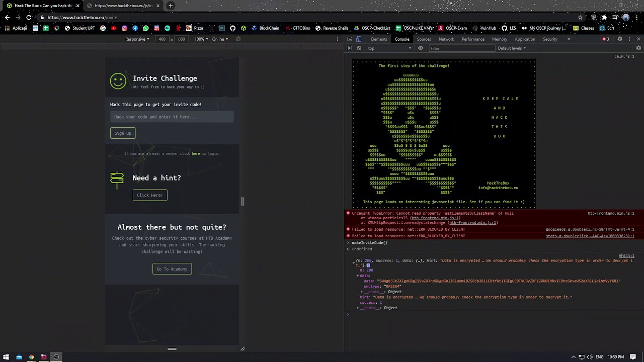The height and width of the screenshot is (362, 644).
Task: Click the Go To Academy button
Action: pyautogui.click(x=172, y=269)
